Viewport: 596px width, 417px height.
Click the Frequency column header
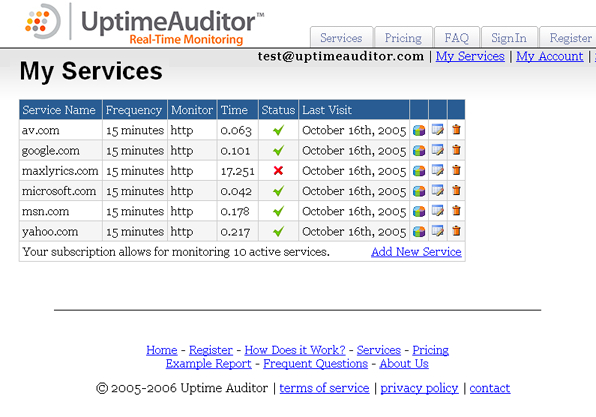(x=135, y=110)
